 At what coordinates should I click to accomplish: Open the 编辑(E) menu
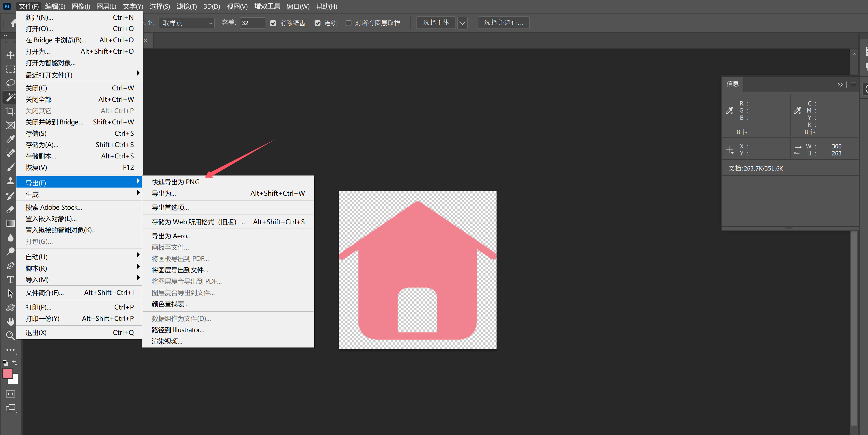point(55,6)
